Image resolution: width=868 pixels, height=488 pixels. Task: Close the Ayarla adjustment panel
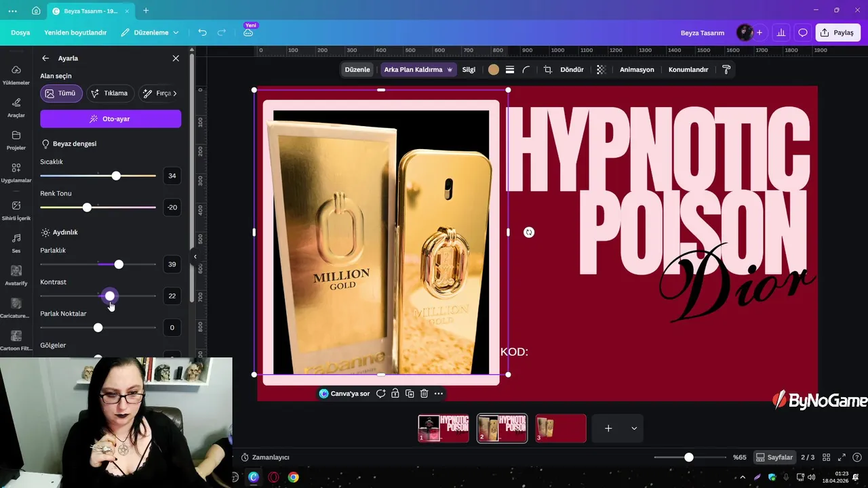pyautogui.click(x=176, y=58)
